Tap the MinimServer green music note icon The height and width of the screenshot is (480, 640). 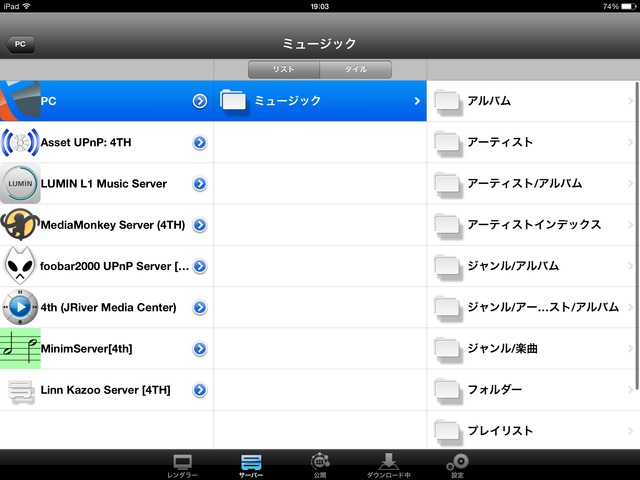click(20, 348)
